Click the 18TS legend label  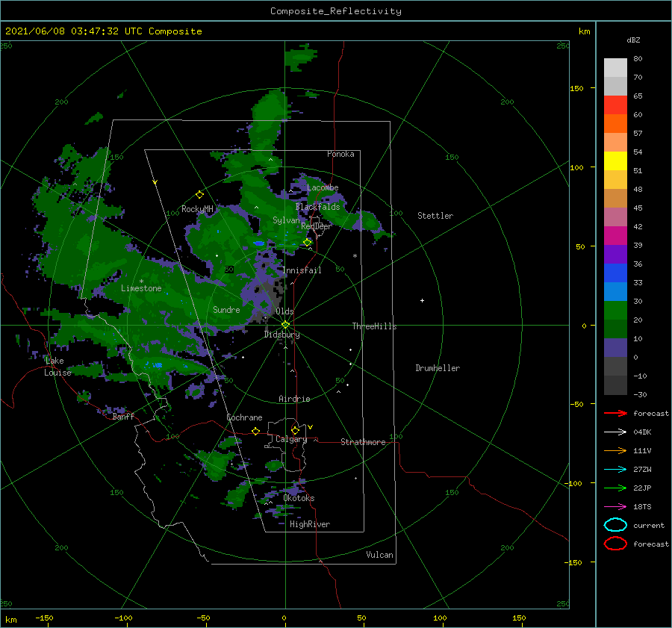pos(642,507)
